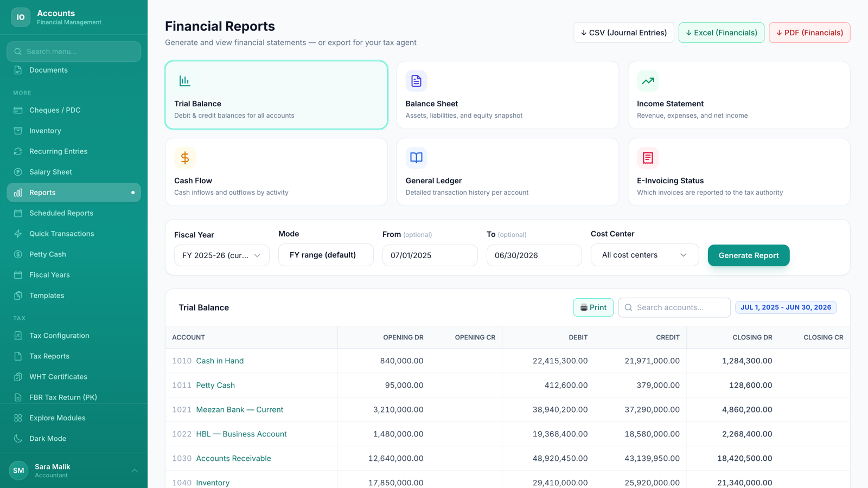Click the IO Accounts logo badge
This screenshot has height=488, width=868.
[21, 17]
